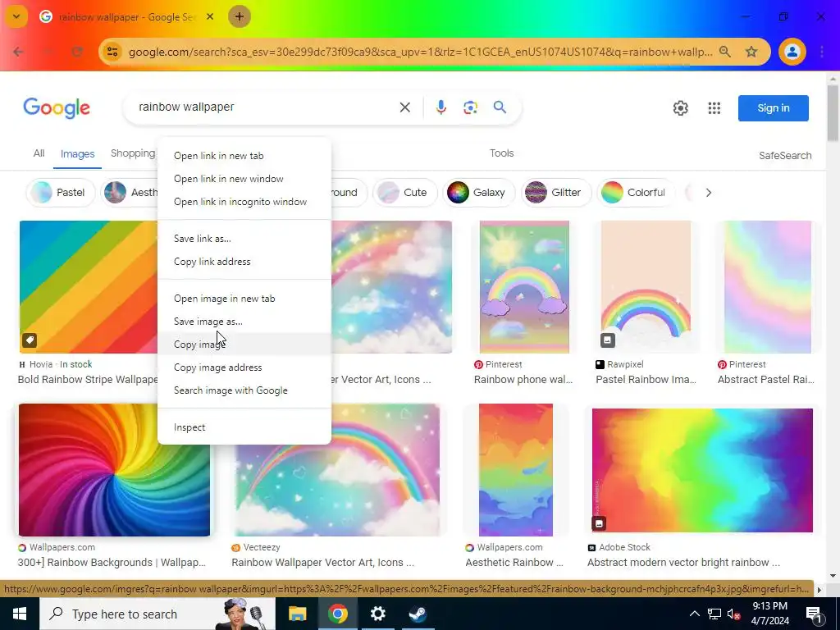Switch to the Shopping tab
The width and height of the screenshot is (840, 630).
click(132, 153)
